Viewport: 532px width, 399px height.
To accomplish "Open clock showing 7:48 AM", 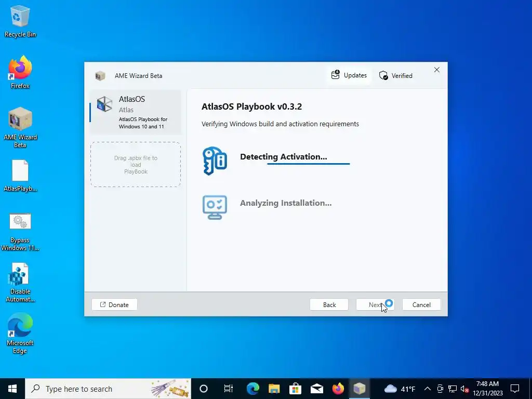I will coord(487,389).
